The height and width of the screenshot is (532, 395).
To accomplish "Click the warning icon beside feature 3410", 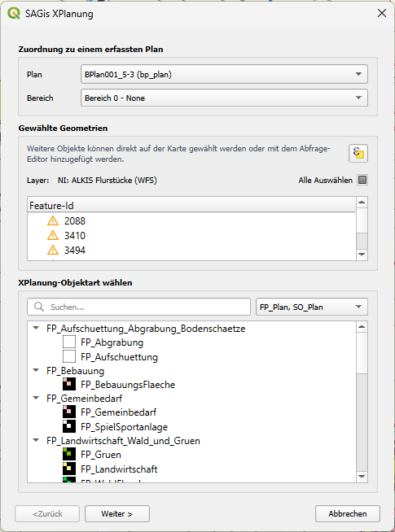I will 53,235.
